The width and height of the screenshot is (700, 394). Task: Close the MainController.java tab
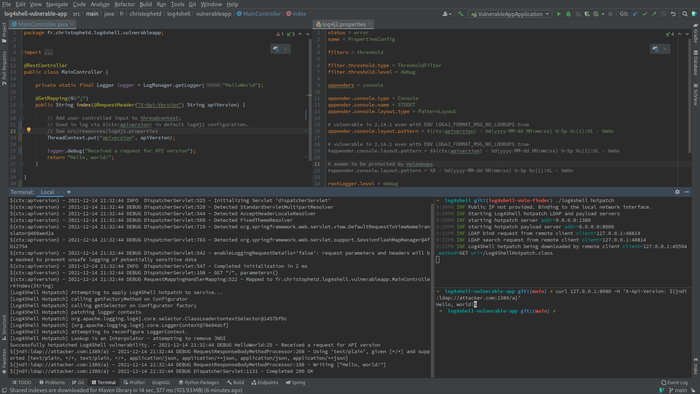click(71, 24)
